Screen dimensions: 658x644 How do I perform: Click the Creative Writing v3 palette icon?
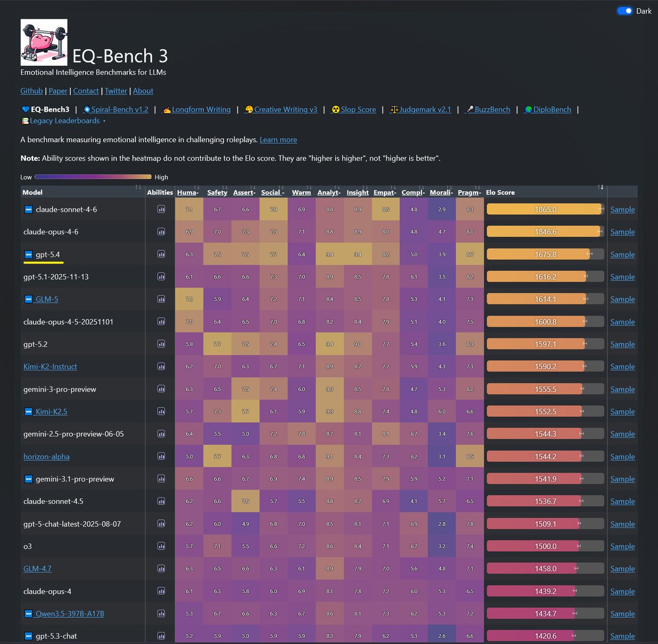point(249,109)
